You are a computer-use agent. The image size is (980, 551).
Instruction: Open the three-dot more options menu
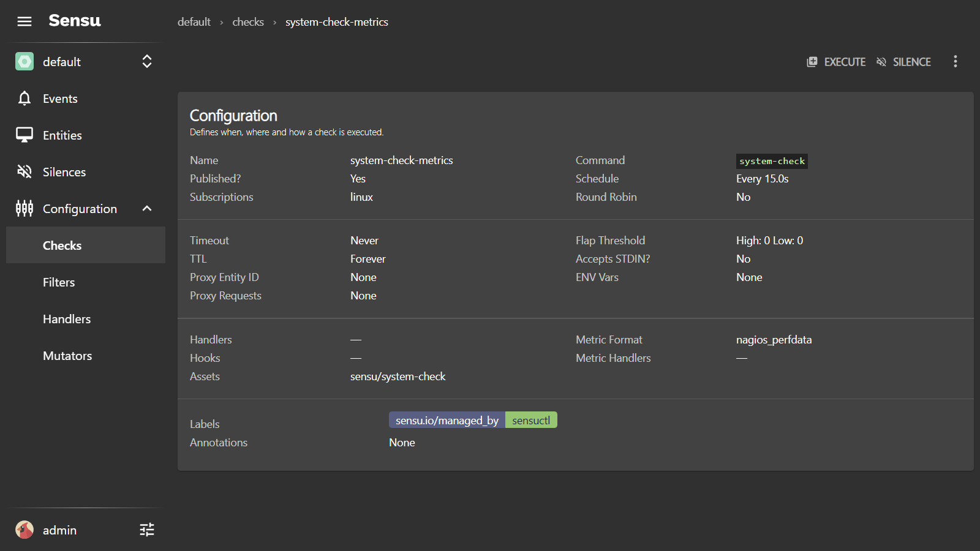955,61
